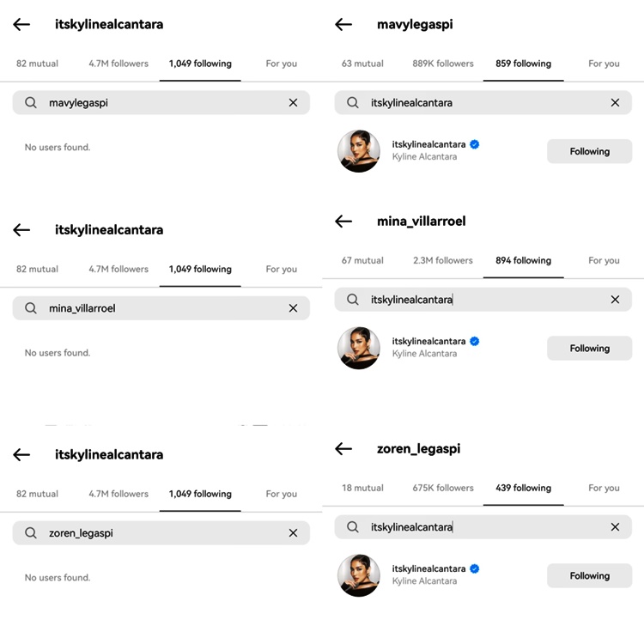
Task: Click Following button under zoren_legaspi's list
Action: click(589, 576)
